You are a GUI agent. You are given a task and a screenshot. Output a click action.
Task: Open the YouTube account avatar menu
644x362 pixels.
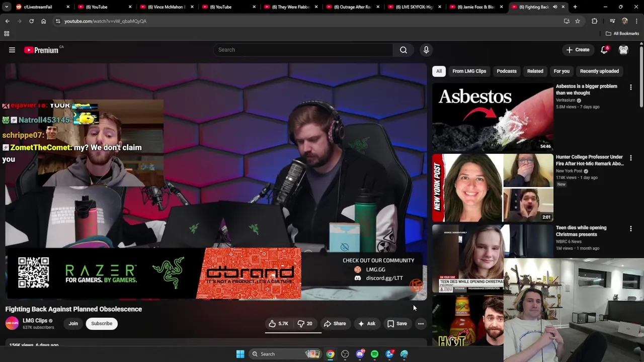click(x=623, y=50)
